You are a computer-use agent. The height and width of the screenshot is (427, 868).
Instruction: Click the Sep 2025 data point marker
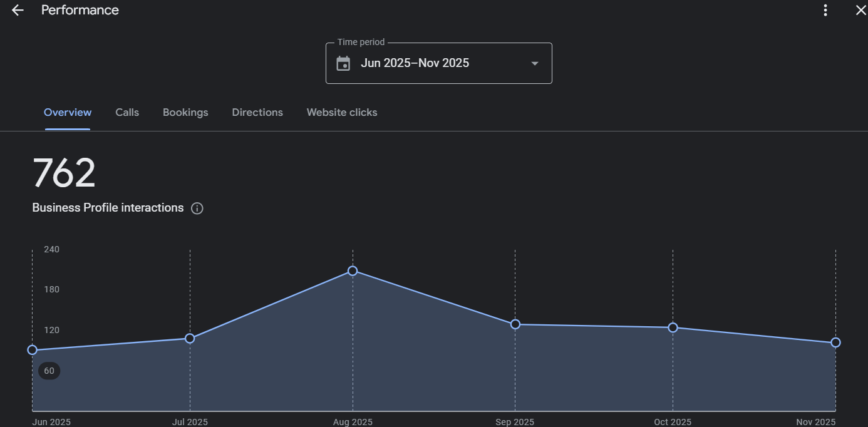point(515,324)
